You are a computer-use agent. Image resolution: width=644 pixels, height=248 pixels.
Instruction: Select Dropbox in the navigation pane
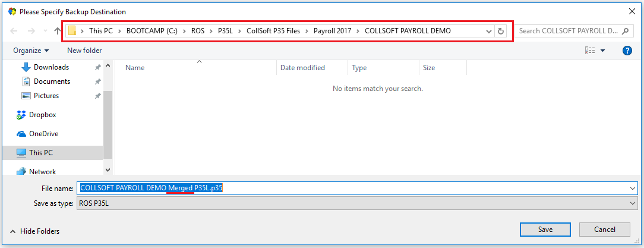click(42, 115)
